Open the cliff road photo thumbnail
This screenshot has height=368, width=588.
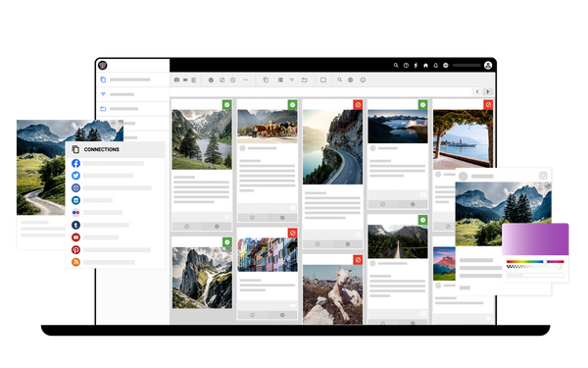(332, 147)
